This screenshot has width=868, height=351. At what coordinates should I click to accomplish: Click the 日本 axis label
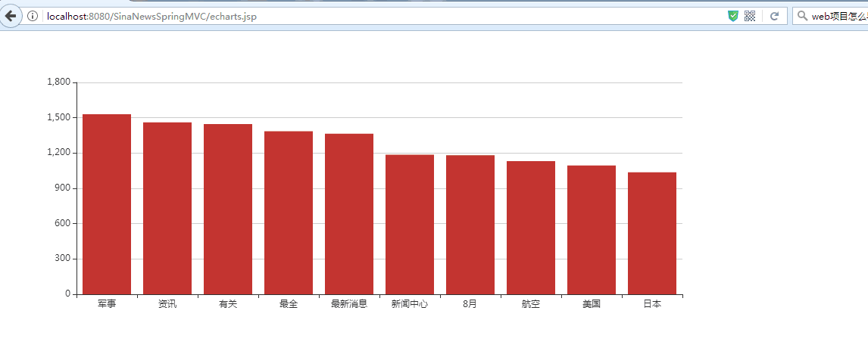652,304
